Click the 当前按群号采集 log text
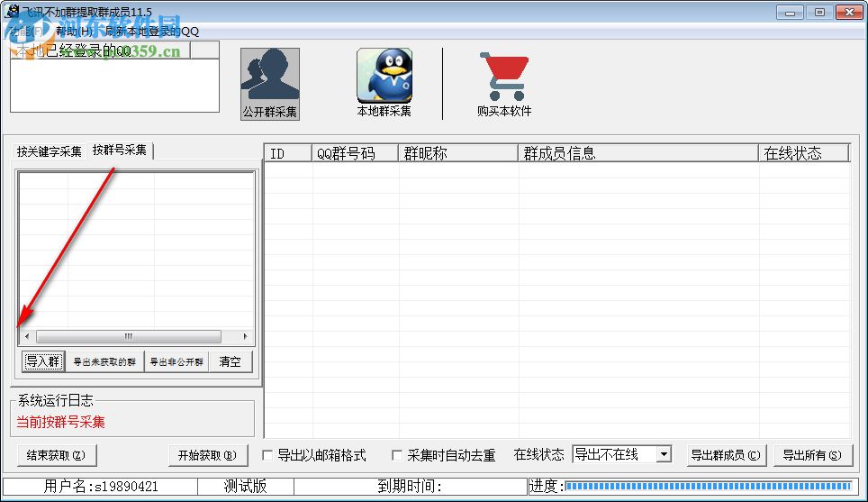868x502 pixels. (61, 422)
